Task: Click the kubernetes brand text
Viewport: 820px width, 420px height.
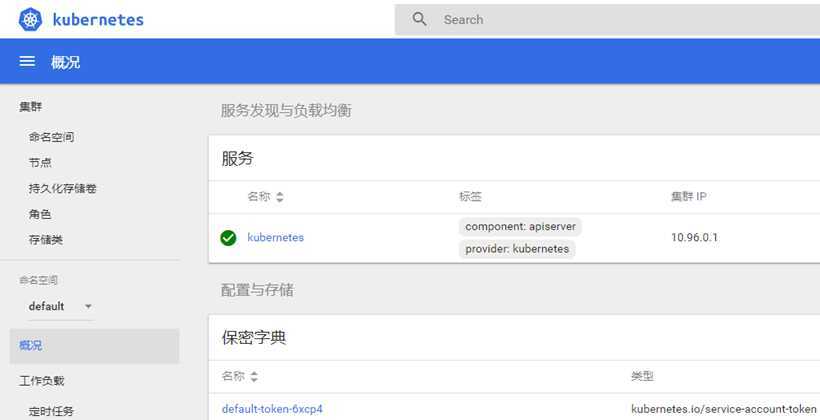Action: pyautogui.click(x=98, y=20)
